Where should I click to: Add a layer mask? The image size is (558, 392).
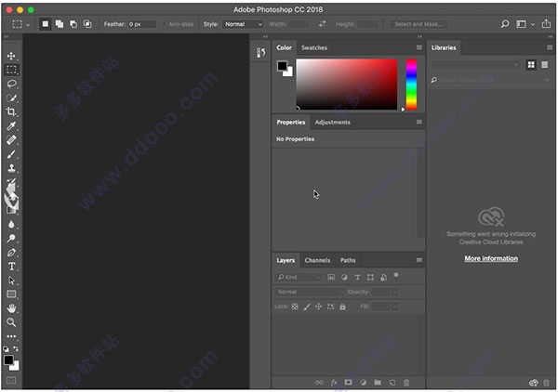click(x=348, y=383)
